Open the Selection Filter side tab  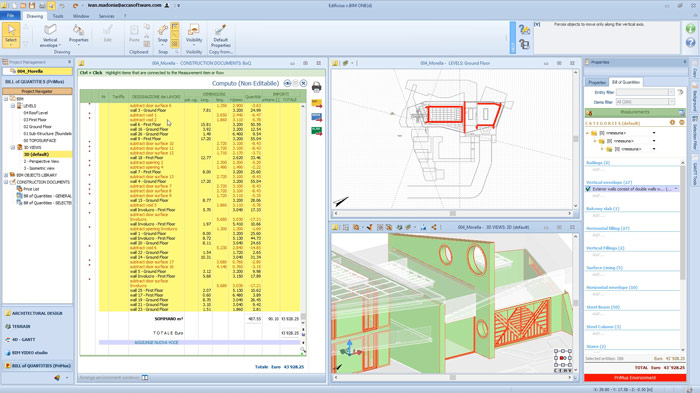tap(695, 133)
